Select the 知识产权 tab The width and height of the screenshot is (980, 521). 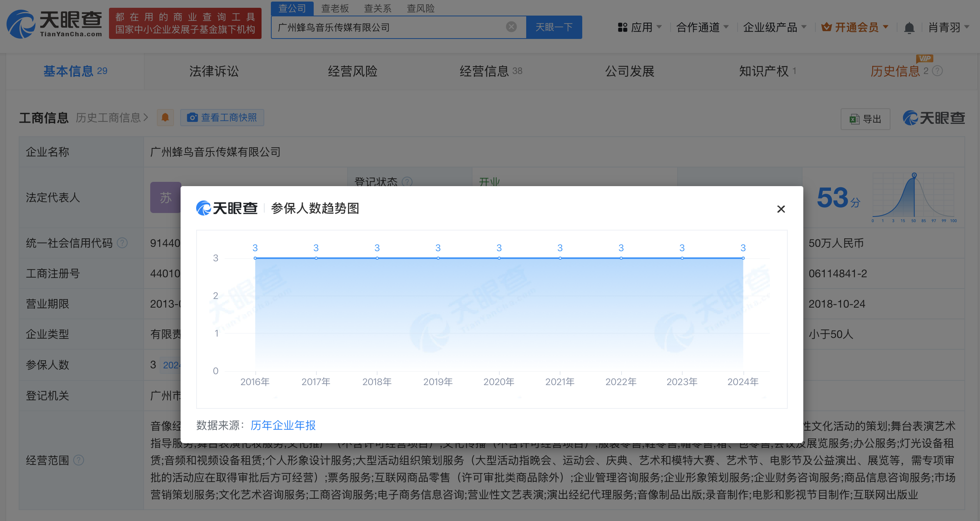click(767, 71)
